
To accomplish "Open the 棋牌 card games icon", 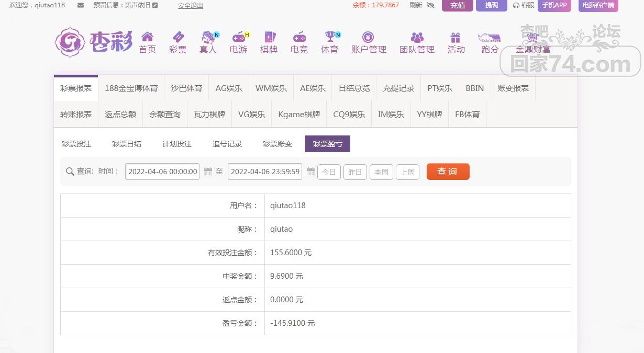I will coord(269,37).
